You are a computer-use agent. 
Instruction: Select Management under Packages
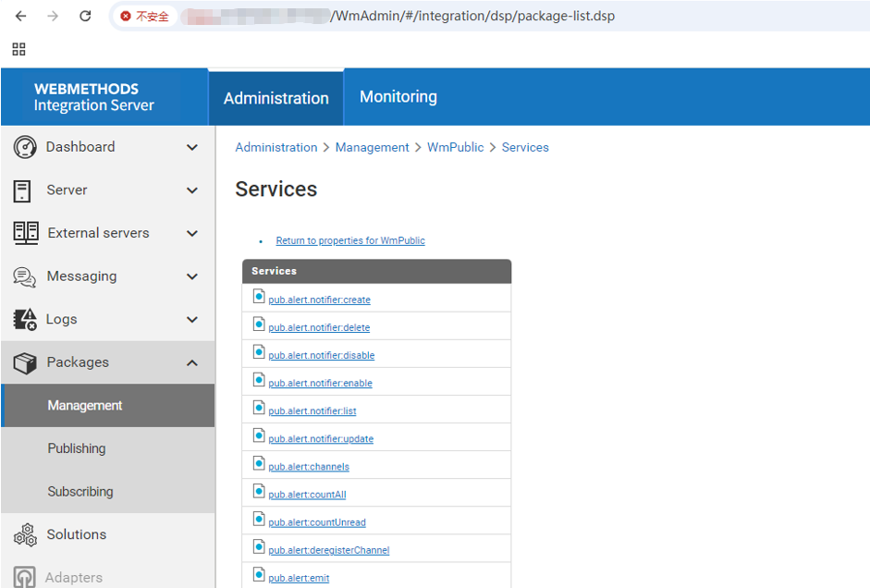107,406
